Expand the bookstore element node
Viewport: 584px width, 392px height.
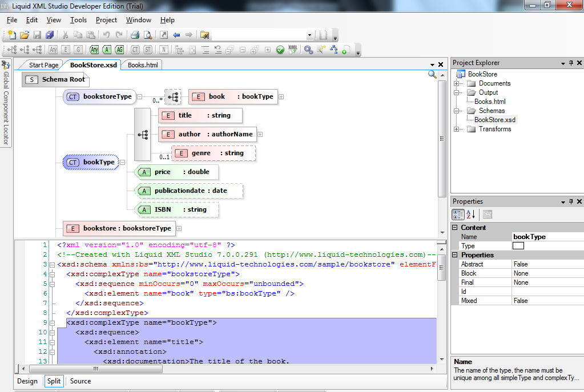179,229
